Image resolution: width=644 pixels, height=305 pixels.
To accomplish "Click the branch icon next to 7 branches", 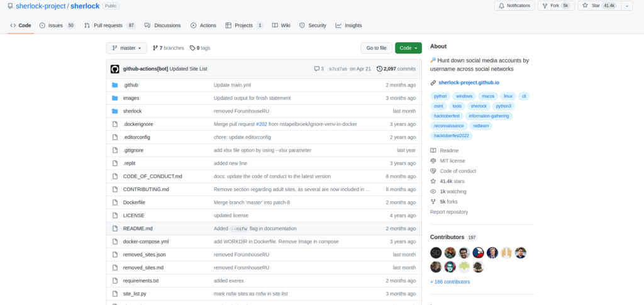I will click(155, 48).
